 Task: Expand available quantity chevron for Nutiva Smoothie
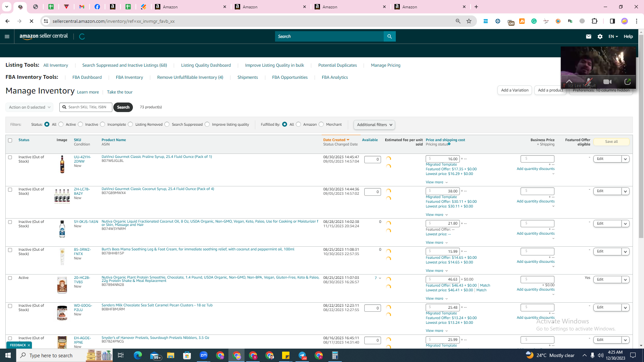coord(380,278)
